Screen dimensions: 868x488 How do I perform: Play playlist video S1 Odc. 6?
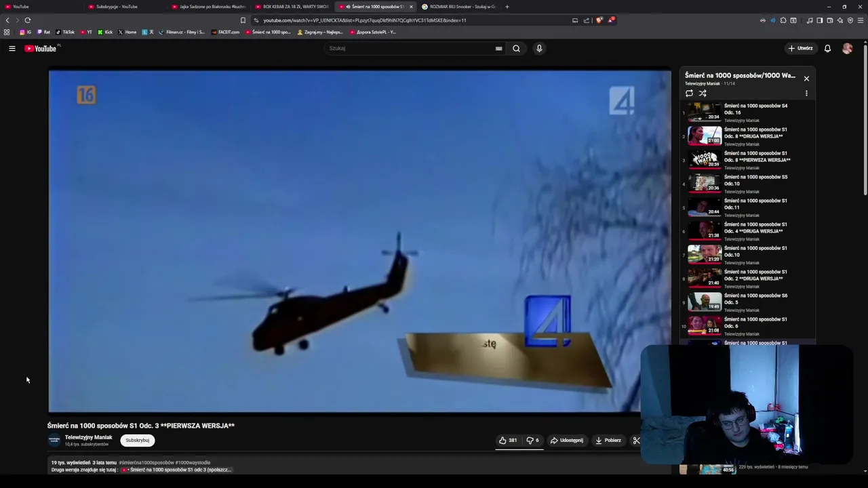pos(747,326)
